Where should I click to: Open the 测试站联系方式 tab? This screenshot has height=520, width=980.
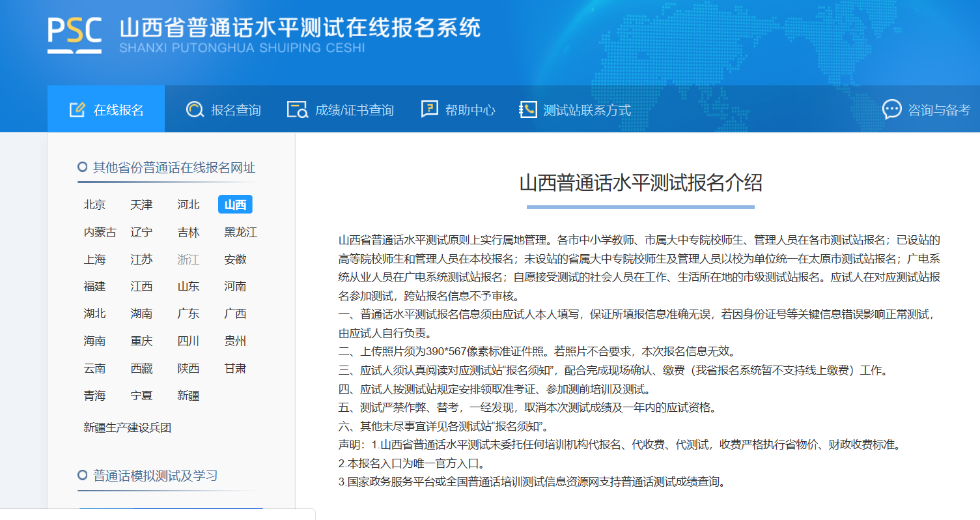[575, 109]
